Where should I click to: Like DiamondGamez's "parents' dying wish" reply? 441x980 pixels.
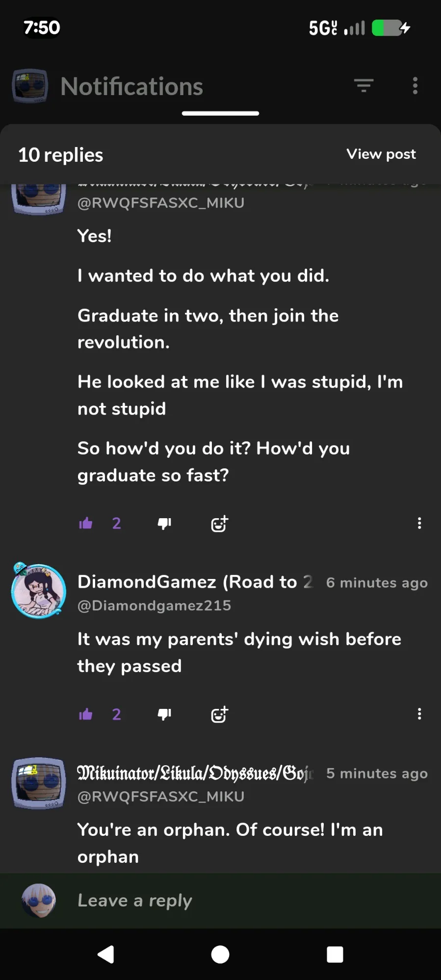click(x=86, y=714)
